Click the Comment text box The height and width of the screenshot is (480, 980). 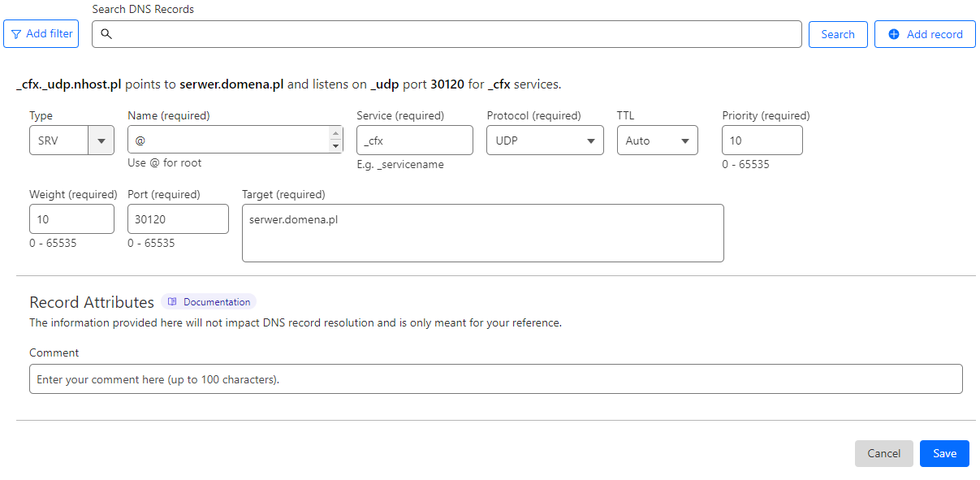point(495,379)
